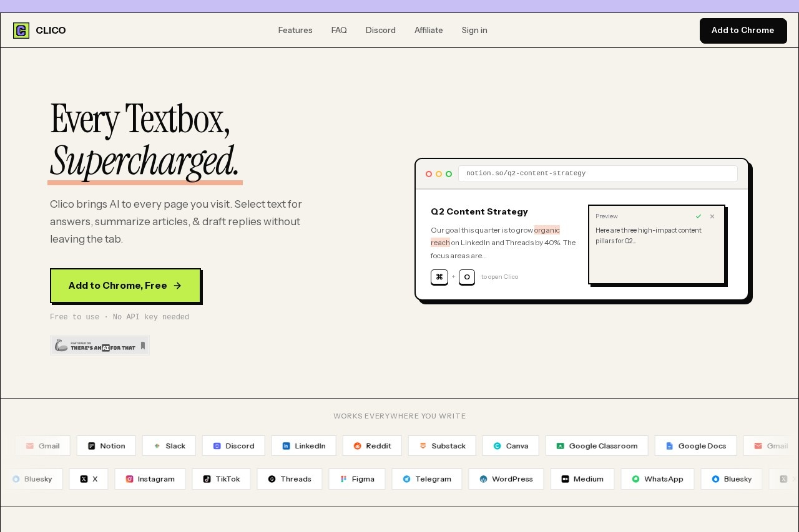Click the Command key shortcut icon in the demo
The image size is (799, 532).
439,277
